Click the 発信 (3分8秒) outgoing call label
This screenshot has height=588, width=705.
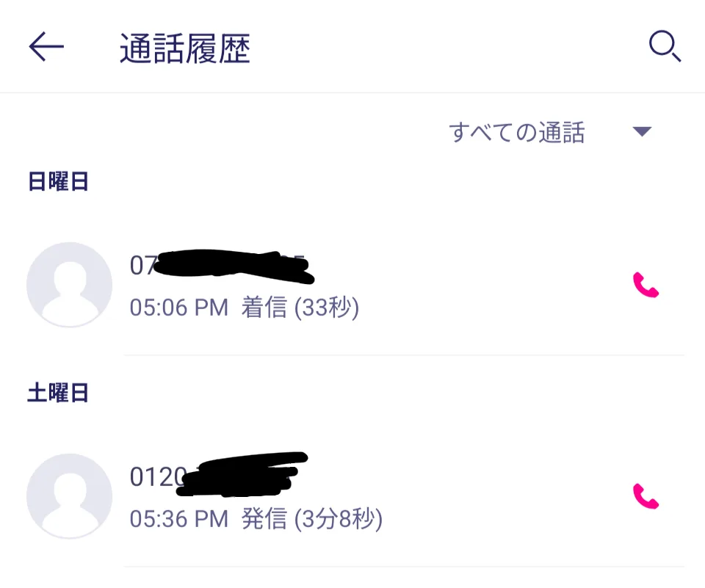(x=312, y=519)
